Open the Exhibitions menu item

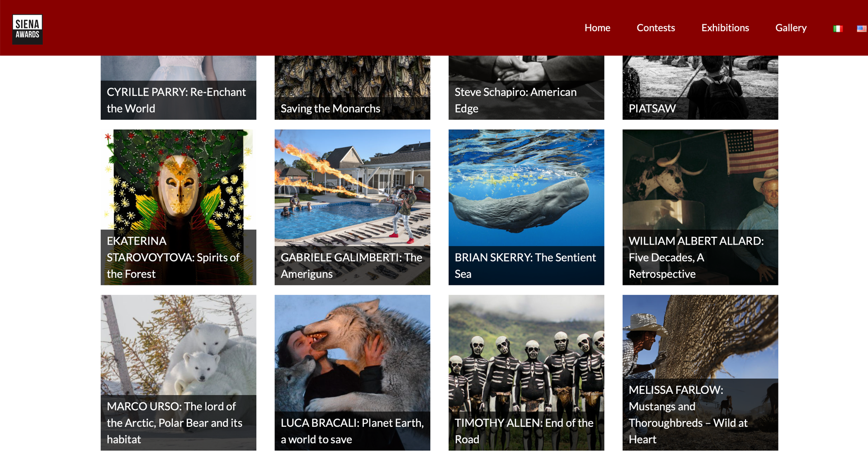point(725,28)
